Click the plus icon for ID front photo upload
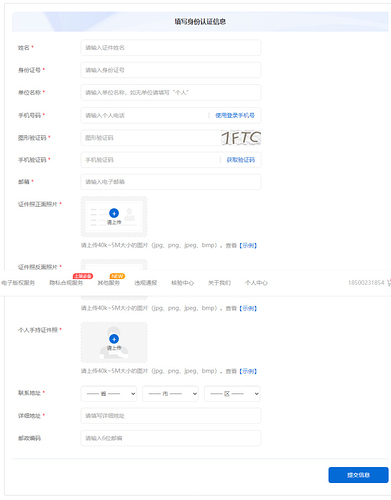This screenshot has width=391, height=500. point(114,213)
